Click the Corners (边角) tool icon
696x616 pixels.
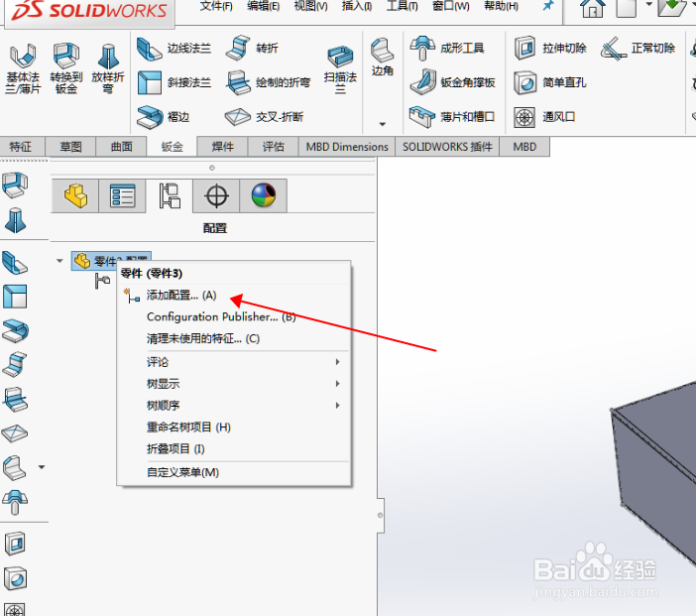pos(382,57)
